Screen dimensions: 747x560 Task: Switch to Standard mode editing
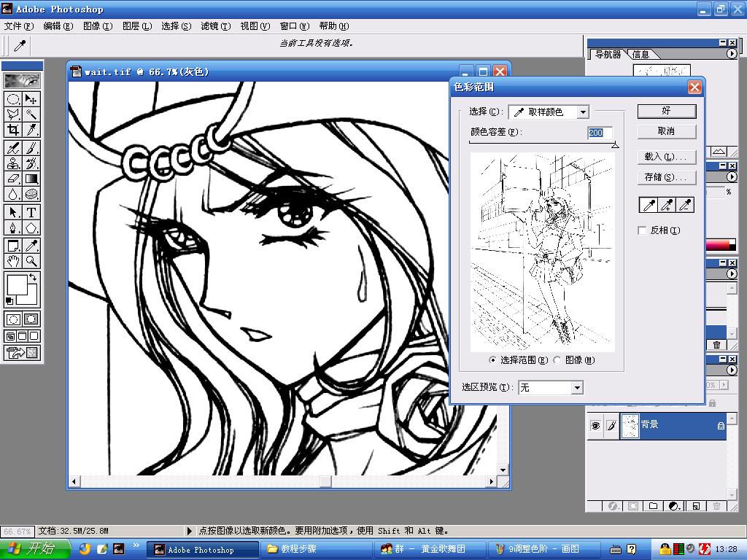coord(13,319)
